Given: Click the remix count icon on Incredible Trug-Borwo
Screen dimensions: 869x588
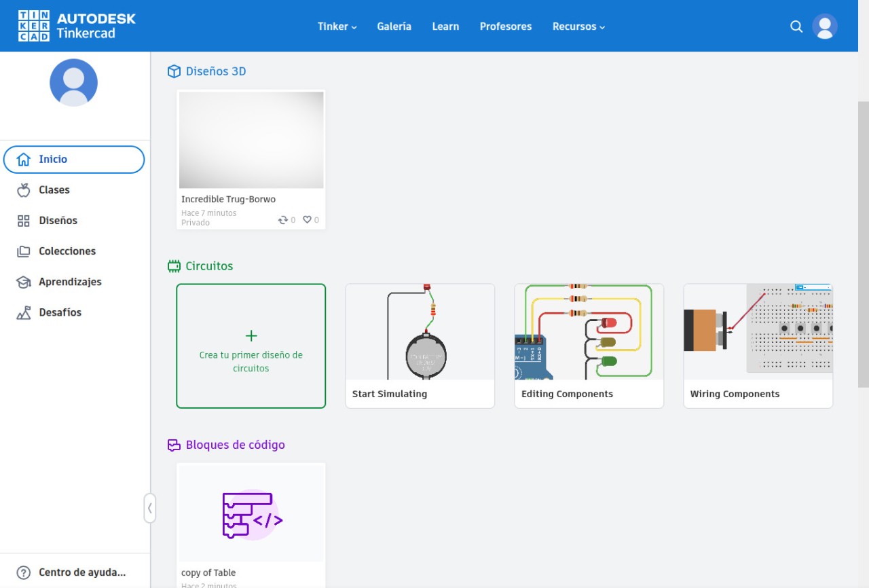Looking at the screenshot, I should (283, 220).
